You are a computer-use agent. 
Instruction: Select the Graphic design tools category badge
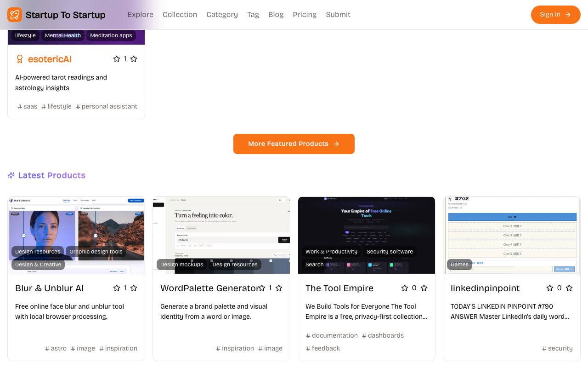pyautogui.click(x=96, y=252)
